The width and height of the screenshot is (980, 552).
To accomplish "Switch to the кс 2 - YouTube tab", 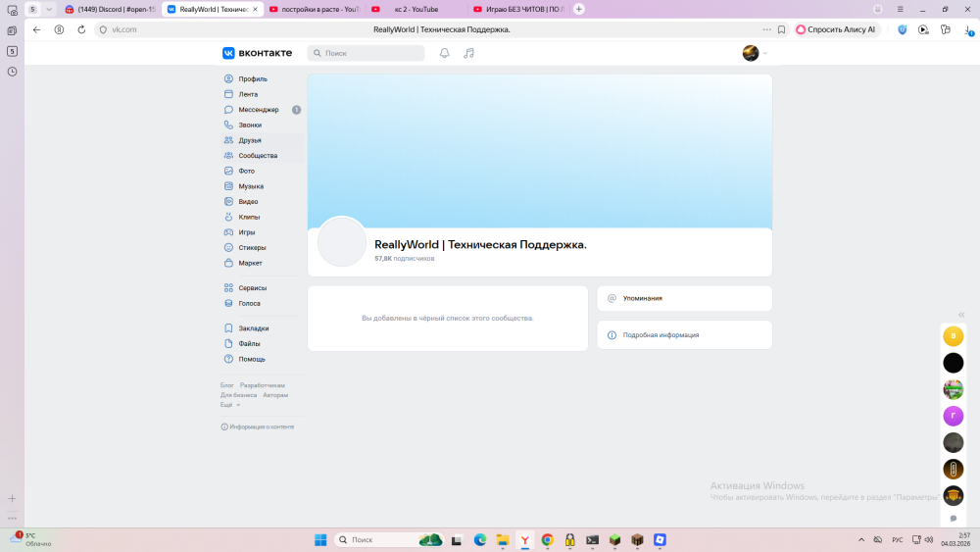I will point(416,10).
